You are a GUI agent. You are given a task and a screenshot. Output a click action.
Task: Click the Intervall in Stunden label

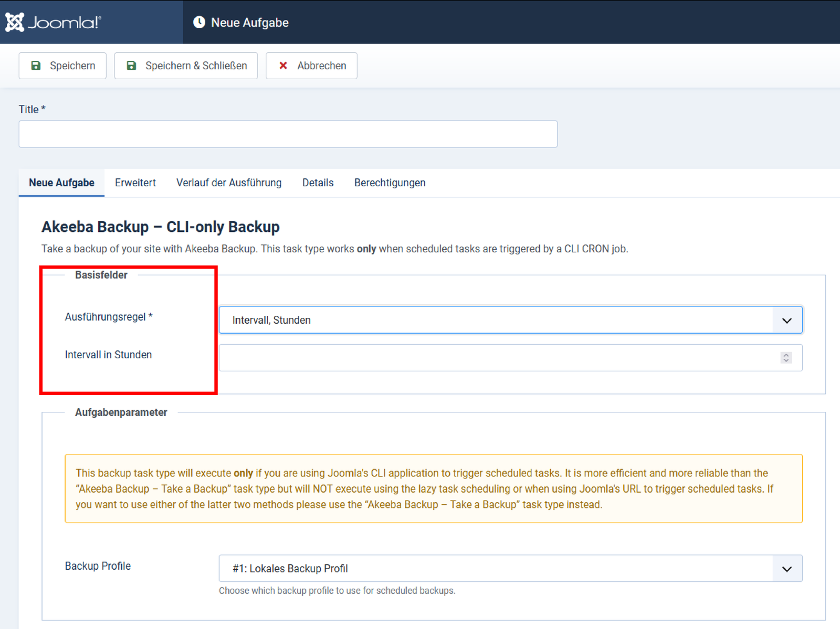(108, 355)
